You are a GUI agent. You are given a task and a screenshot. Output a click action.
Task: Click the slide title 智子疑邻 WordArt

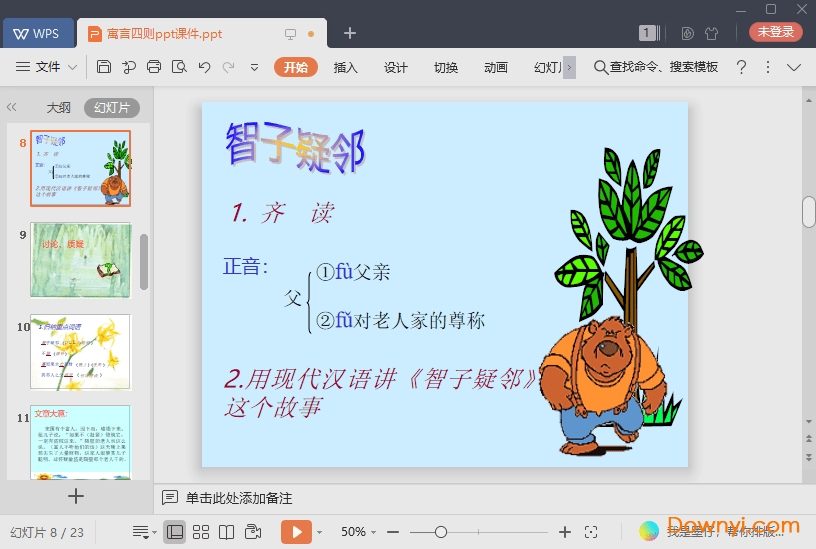click(296, 146)
